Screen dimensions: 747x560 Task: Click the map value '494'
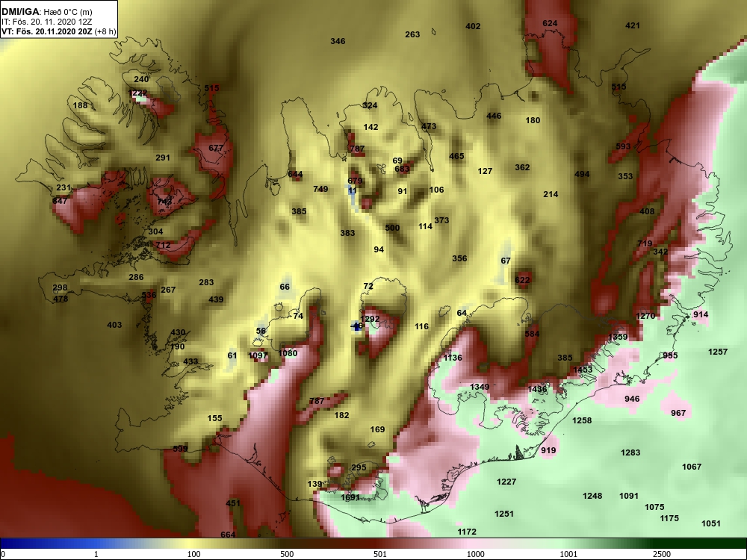coord(582,174)
